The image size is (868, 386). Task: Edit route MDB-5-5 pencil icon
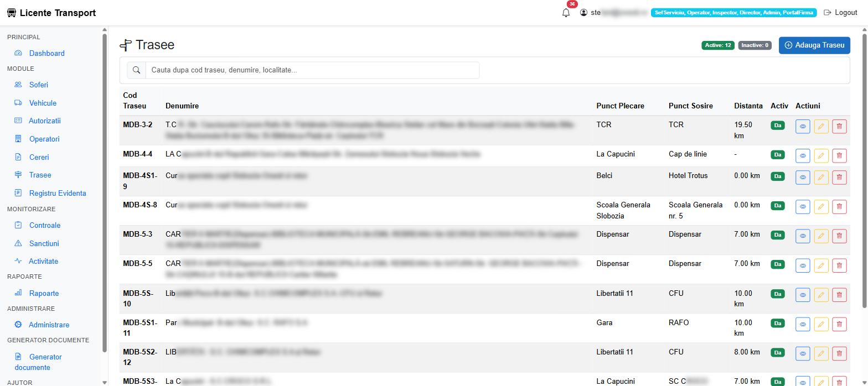[821, 265]
